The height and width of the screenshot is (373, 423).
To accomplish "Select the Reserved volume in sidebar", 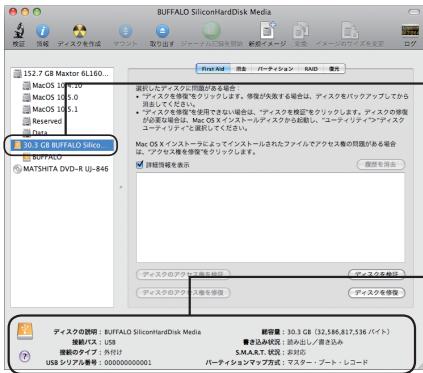I will [62, 121].
